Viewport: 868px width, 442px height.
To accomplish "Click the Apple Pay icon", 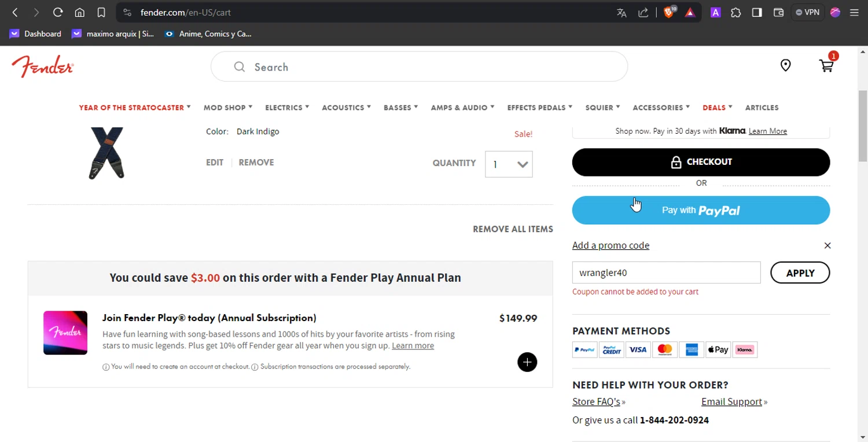I will point(718,349).
